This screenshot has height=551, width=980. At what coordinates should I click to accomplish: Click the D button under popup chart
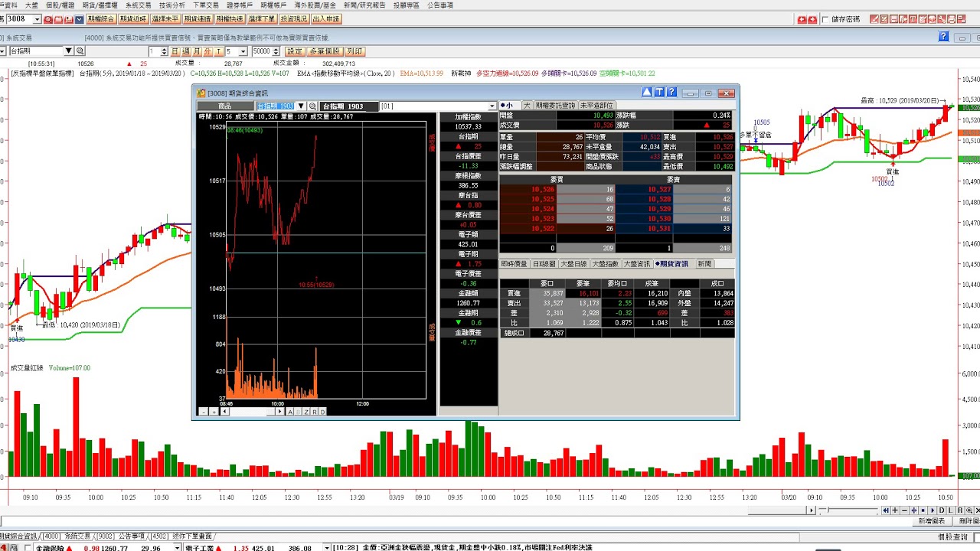322,412
